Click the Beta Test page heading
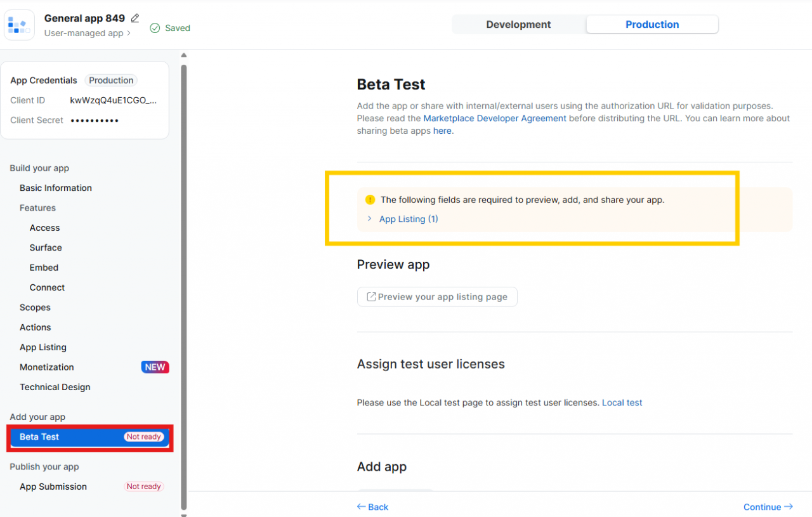Screen dimensions: 812x517 391,84
